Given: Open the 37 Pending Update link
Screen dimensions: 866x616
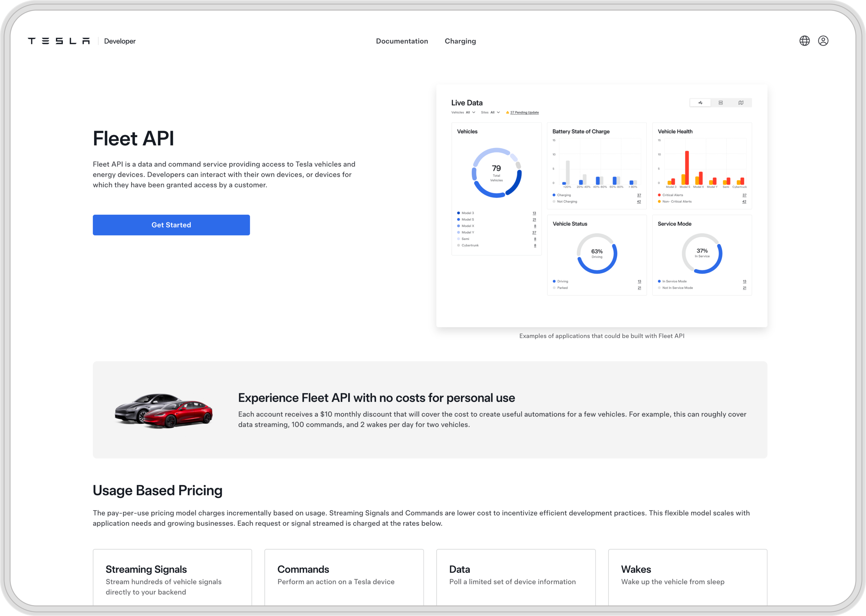Looking at the screenshot, I should click(x=524, y=112).
